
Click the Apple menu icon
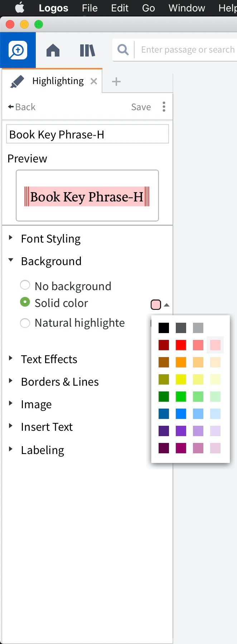click(x=20, y=8)
